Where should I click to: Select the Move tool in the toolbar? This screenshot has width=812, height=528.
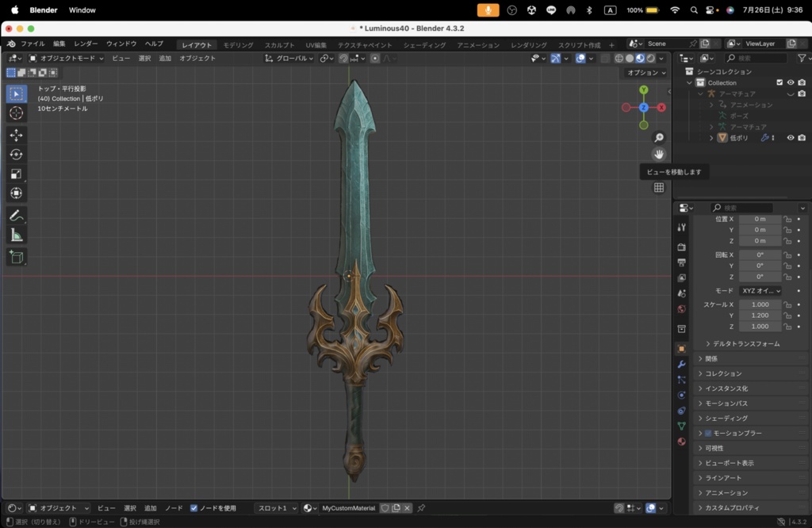[16, 135]
